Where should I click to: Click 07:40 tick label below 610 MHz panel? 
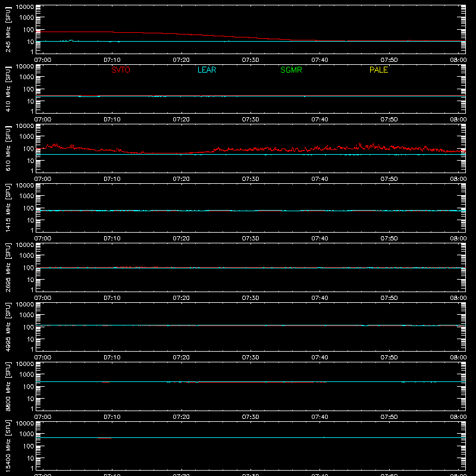tap(320, 179)
